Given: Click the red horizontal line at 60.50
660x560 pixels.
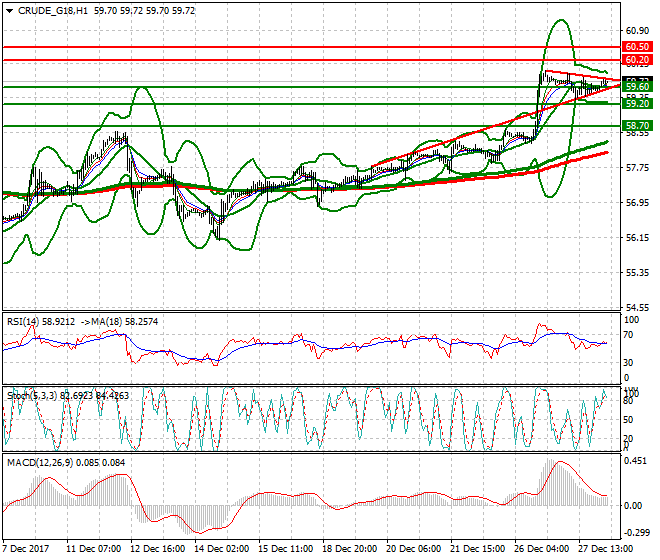Looking at the screenshot, I should 300,47.
